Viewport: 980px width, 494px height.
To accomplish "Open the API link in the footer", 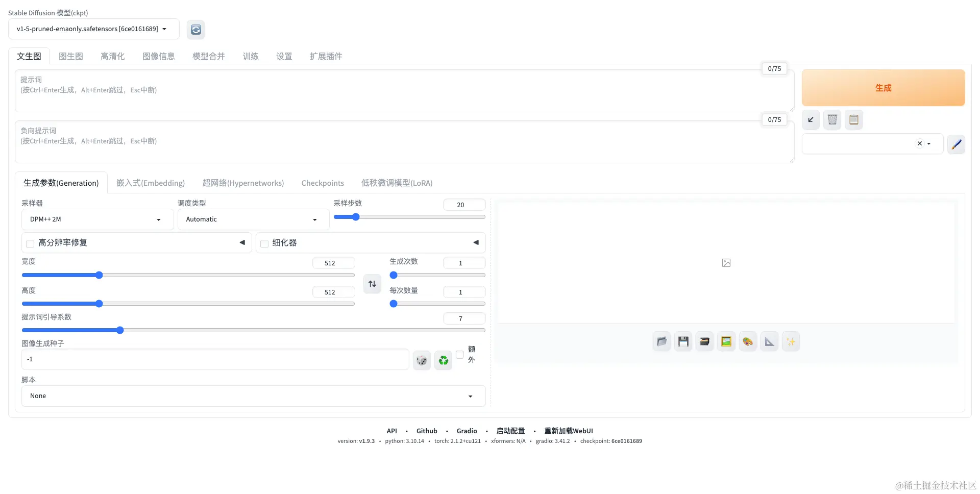I will (392, 431).
